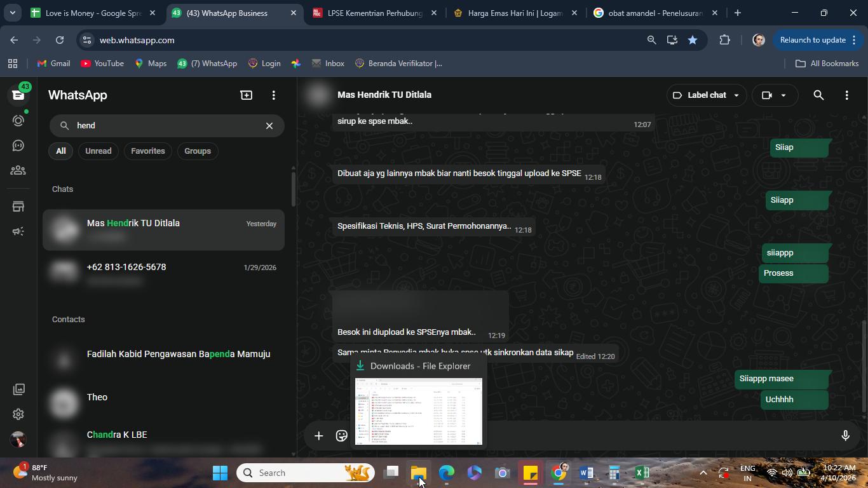Open the Siiappp masee outgoing message
Viewport: 868px width, 488px height.
click(781, 379)
